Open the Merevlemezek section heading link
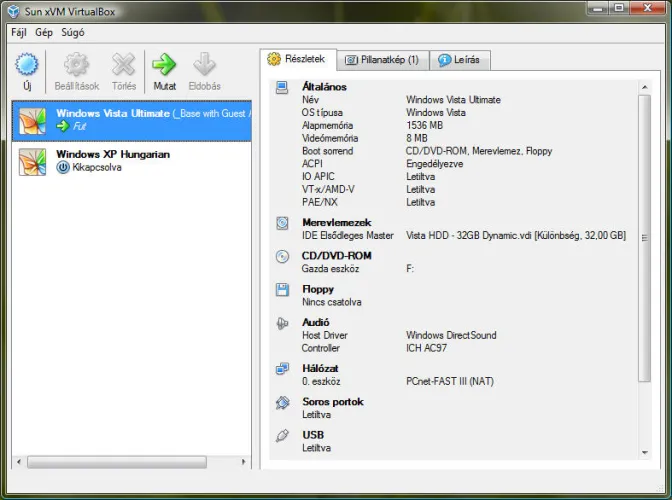672x500 pixels. tap(336, 222)
